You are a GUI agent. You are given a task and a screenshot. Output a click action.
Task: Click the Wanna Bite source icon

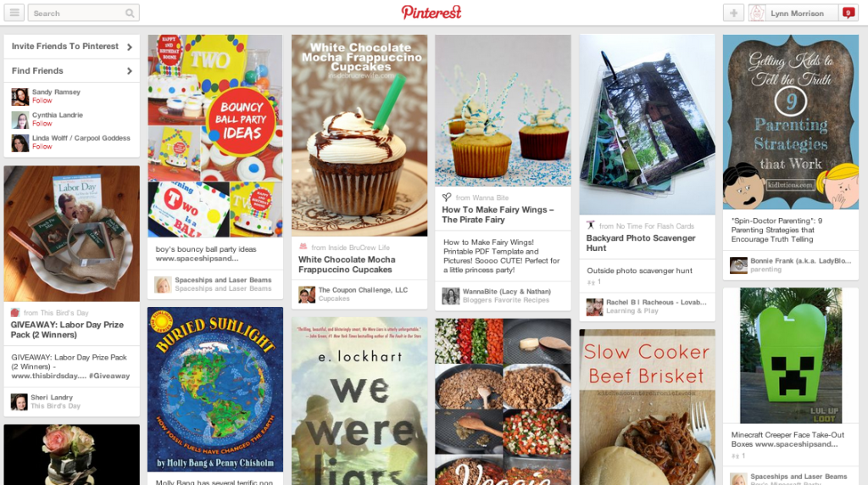pyautogui.click(x=447, y=197)
